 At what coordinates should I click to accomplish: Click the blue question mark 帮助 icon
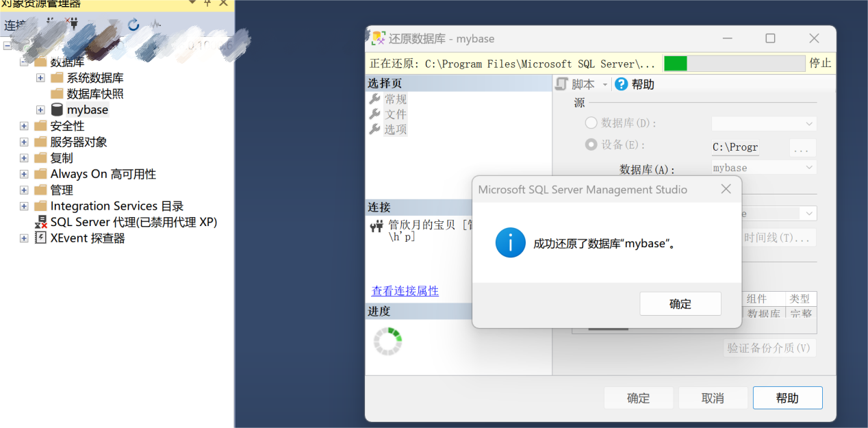tap(621, 84)
